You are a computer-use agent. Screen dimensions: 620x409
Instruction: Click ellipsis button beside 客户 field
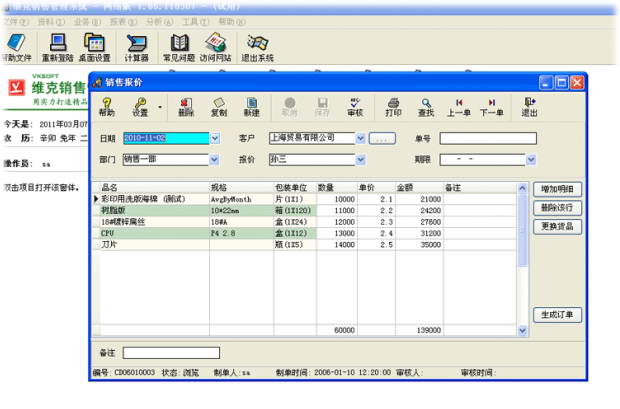pyautogui.click(x=382, y=138)
